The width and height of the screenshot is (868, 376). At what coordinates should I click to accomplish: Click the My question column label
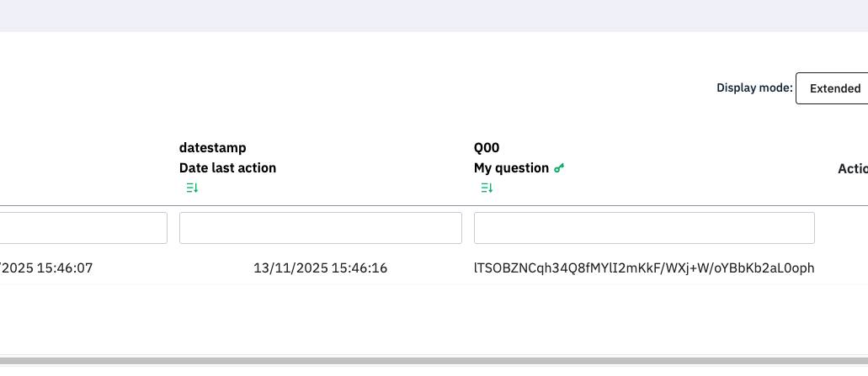[x=511, y=168]
